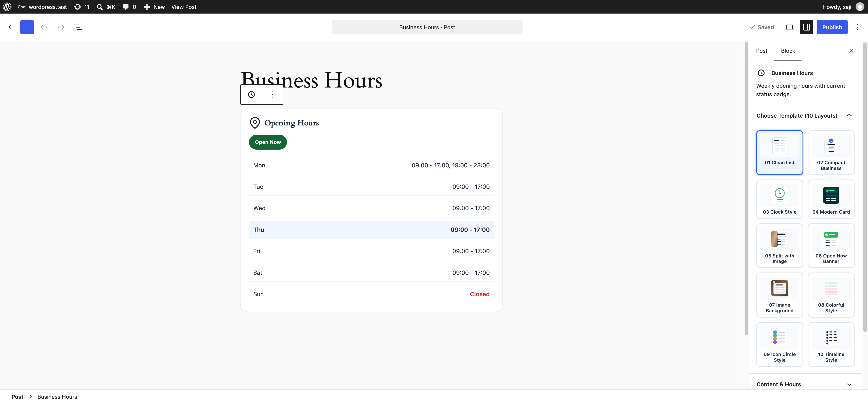Select the 01 Clean List template
This screenshot has height=417, width=868.
tap(780, 153)
